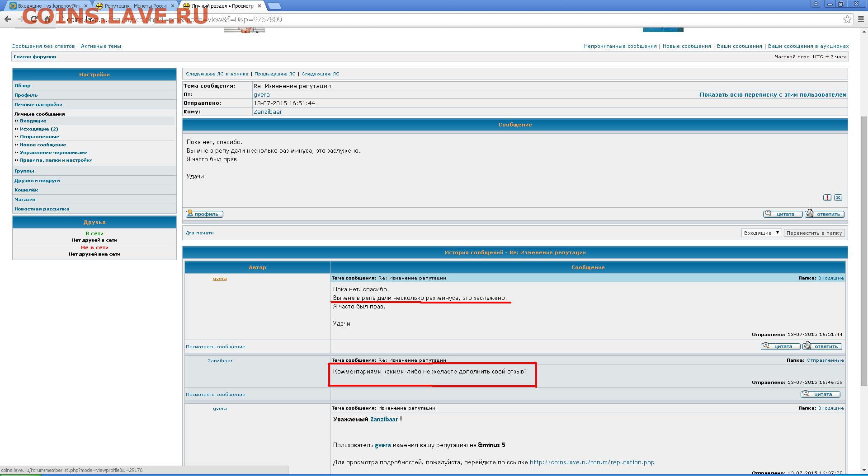The width and height of the screenshot is (868, 476).
Task: Open Группы in sidebar
Action: 24,171
